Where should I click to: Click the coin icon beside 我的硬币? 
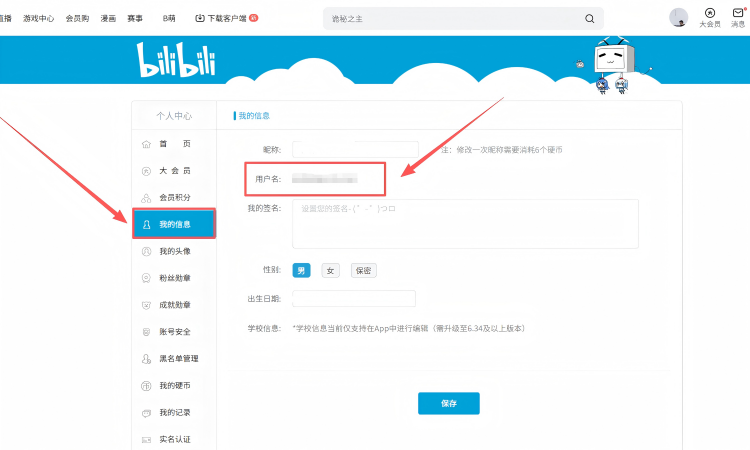coord(146,385)
